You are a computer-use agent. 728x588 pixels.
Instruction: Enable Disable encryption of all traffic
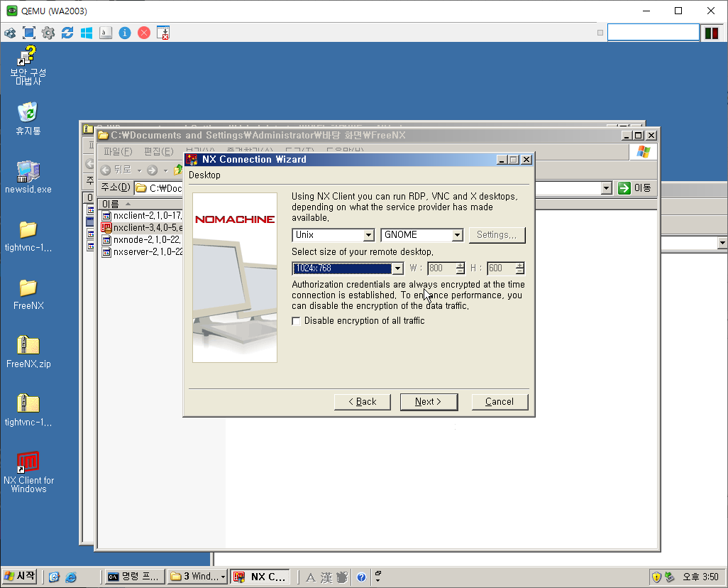pyautogui.click(x=296, y=321)
